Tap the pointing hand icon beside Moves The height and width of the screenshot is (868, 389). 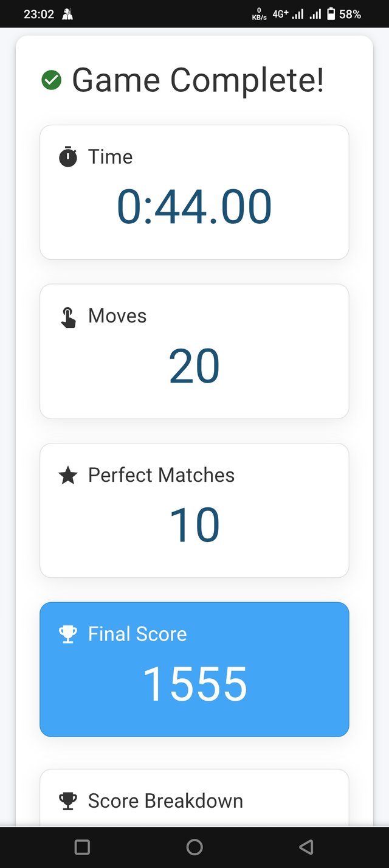pos(68,317)
